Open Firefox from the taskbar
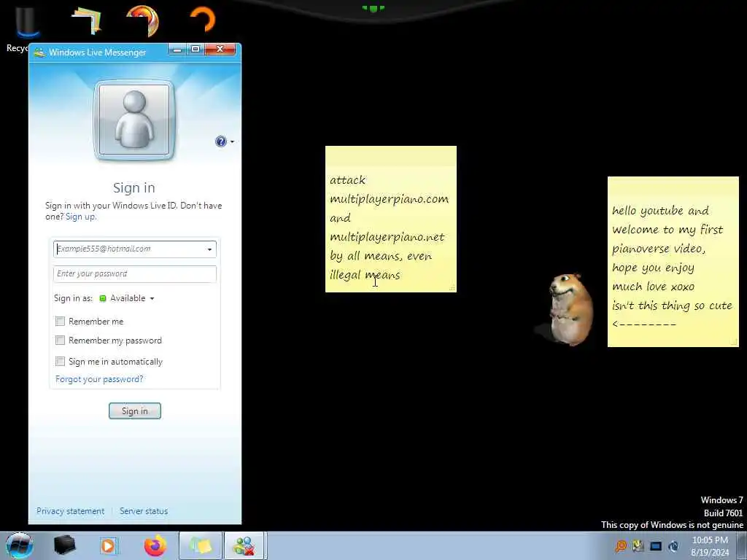The image size is (747, 560). click(x=155, y=545)
